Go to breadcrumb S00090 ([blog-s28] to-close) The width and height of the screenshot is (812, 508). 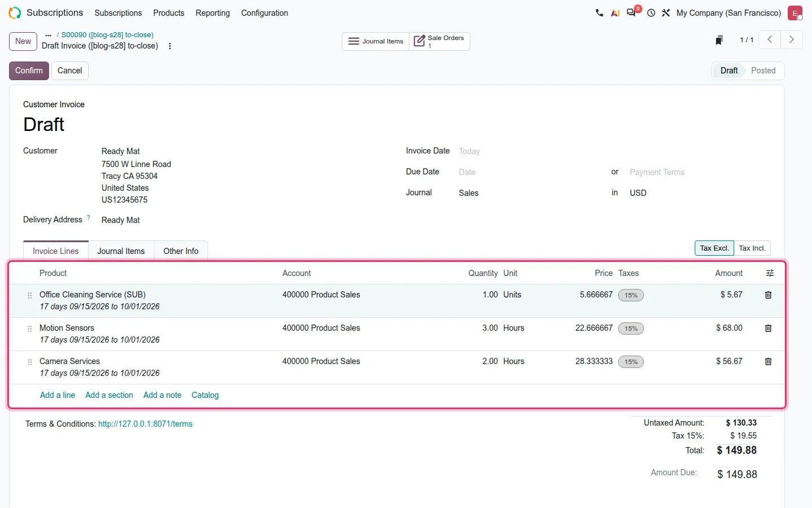click(x=107, y=35)
